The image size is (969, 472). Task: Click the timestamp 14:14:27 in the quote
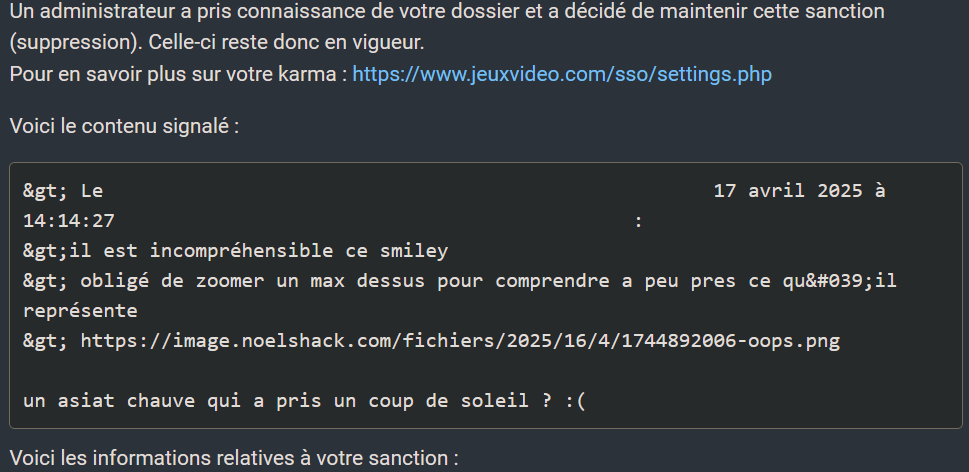[x=69, y=221]
